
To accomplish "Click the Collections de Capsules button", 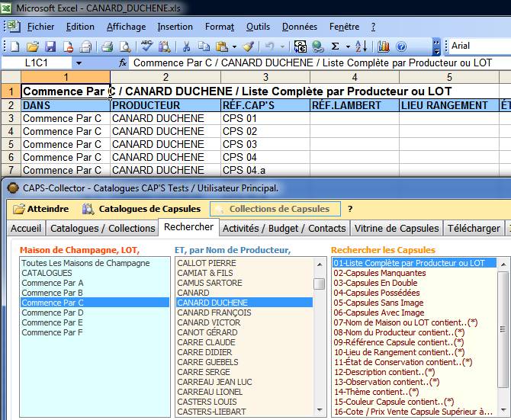I will tap(275, 209).
